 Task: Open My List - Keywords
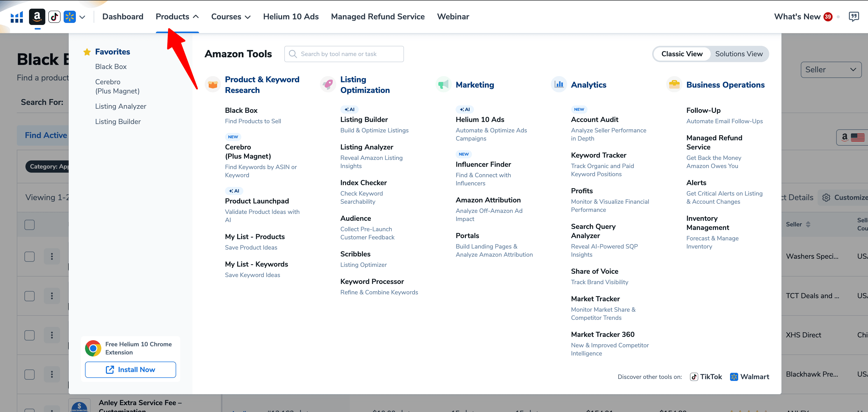[x=256, y=264]
